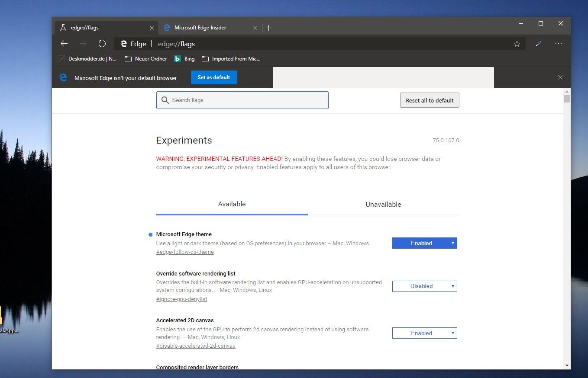Click the Experiments heading
588x378 pixels.
pos(184,141)
